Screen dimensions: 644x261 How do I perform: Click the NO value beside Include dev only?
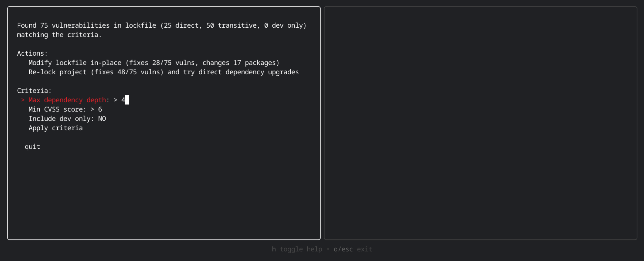click(x=102, y=118)
